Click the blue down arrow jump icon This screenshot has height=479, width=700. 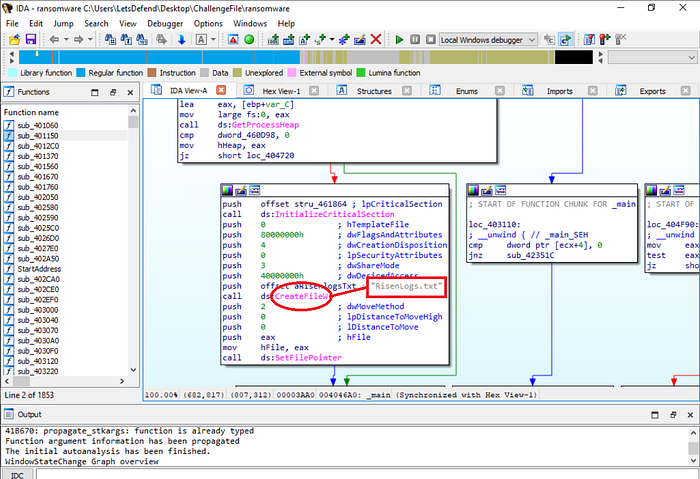tap(181, 40)
